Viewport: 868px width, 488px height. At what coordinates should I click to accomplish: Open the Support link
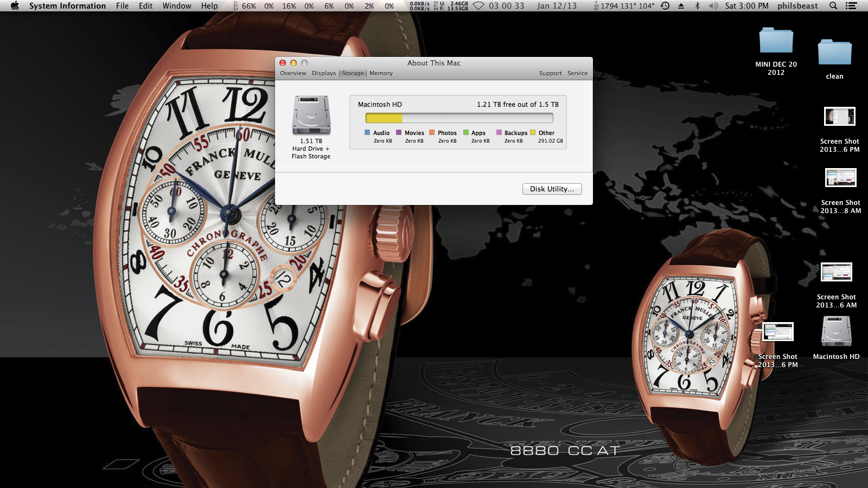pos(550,73)
